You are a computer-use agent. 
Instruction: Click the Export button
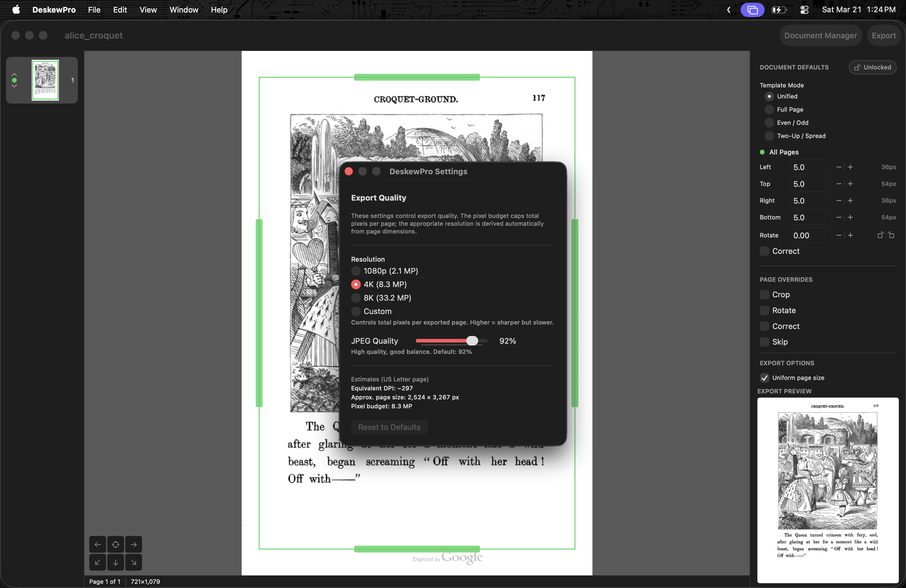click(x=884, y=35)
